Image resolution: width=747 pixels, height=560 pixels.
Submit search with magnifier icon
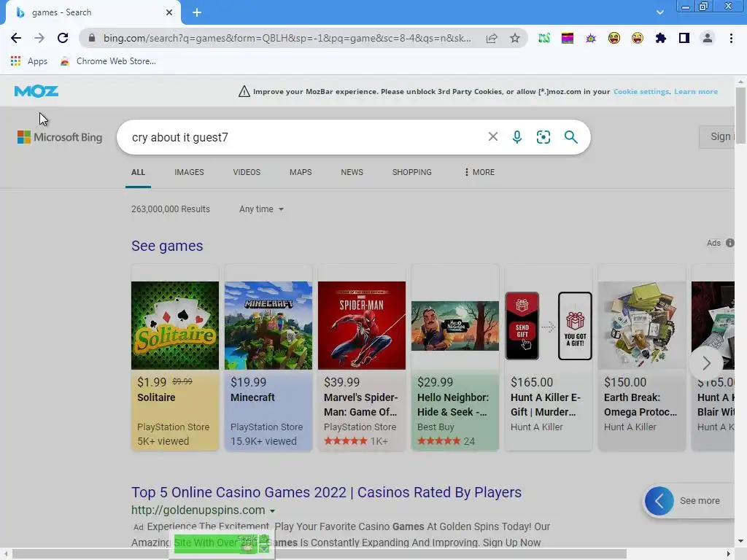click(x=570, y=137)
